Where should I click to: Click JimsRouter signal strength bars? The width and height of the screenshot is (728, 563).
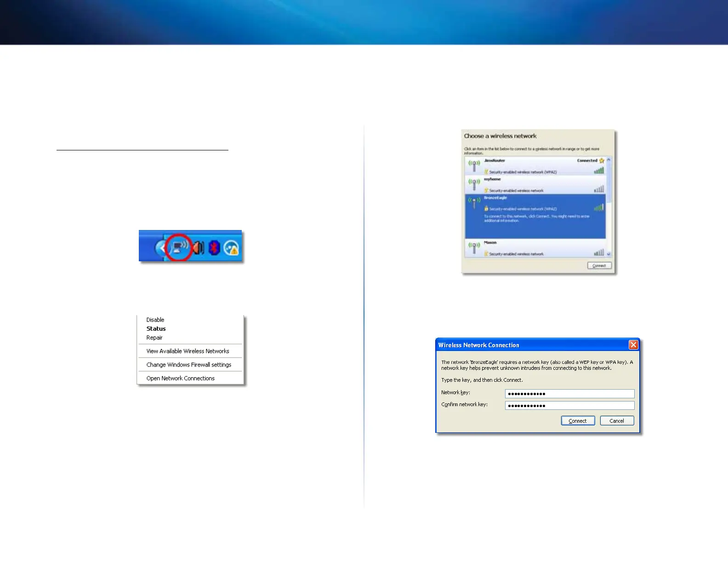(x=599, y=171)
